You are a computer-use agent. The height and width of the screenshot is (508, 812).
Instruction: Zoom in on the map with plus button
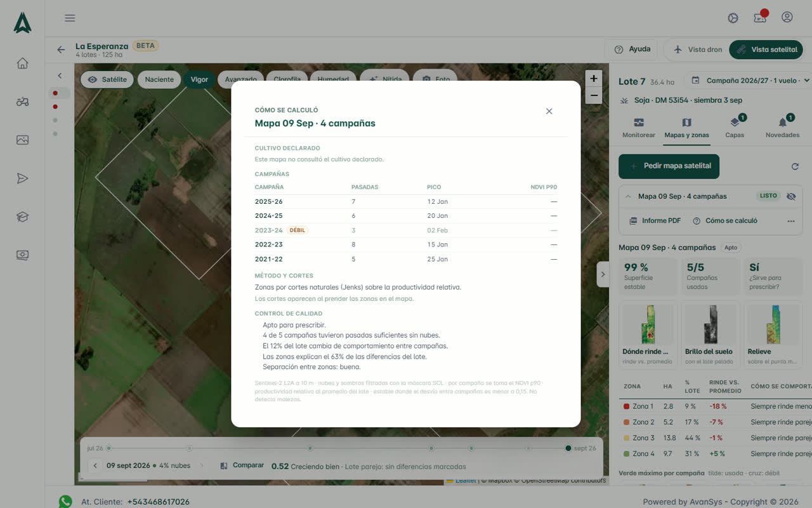point(594,79)
